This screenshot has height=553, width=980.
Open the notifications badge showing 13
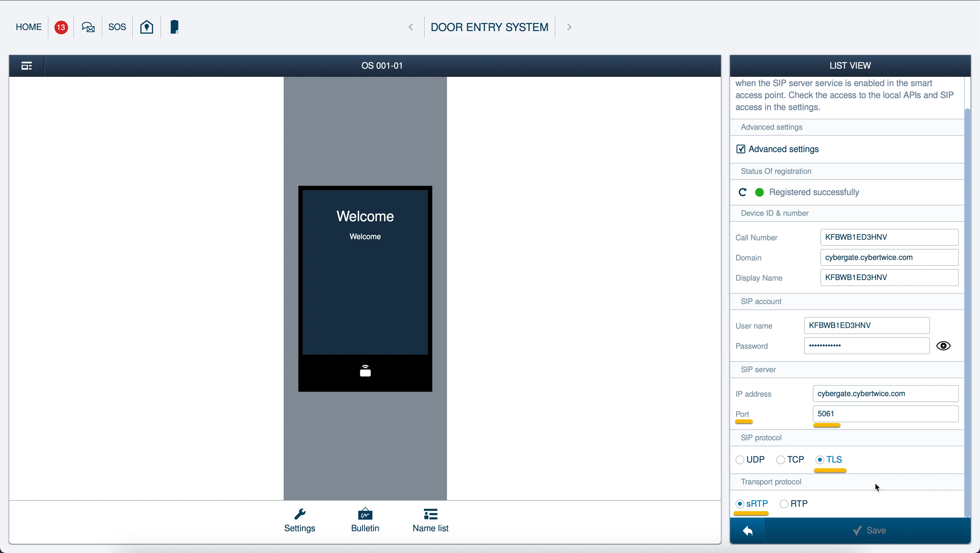(x=61, y=28)
